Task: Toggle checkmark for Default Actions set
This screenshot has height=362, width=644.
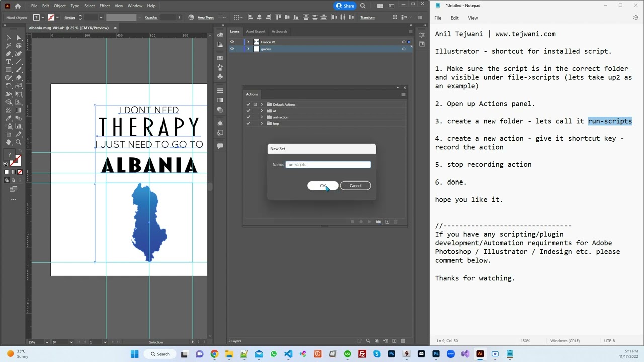Action: click(248, 104)
